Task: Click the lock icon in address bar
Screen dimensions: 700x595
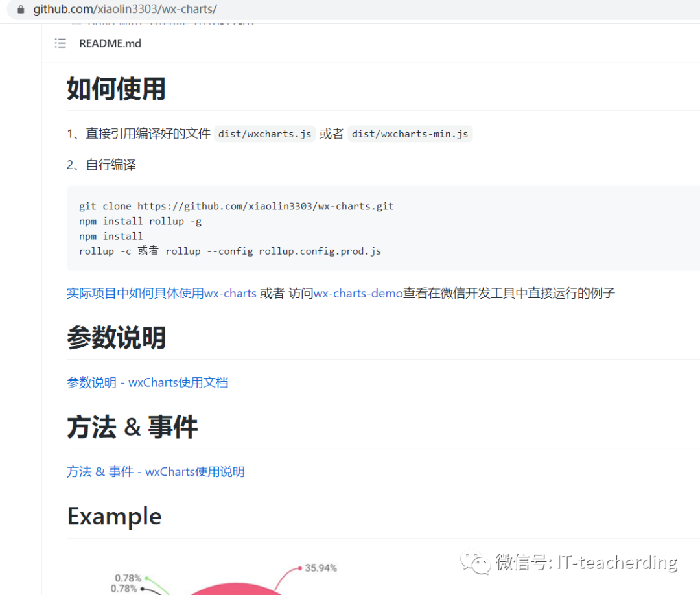Action: coord(21,9)
